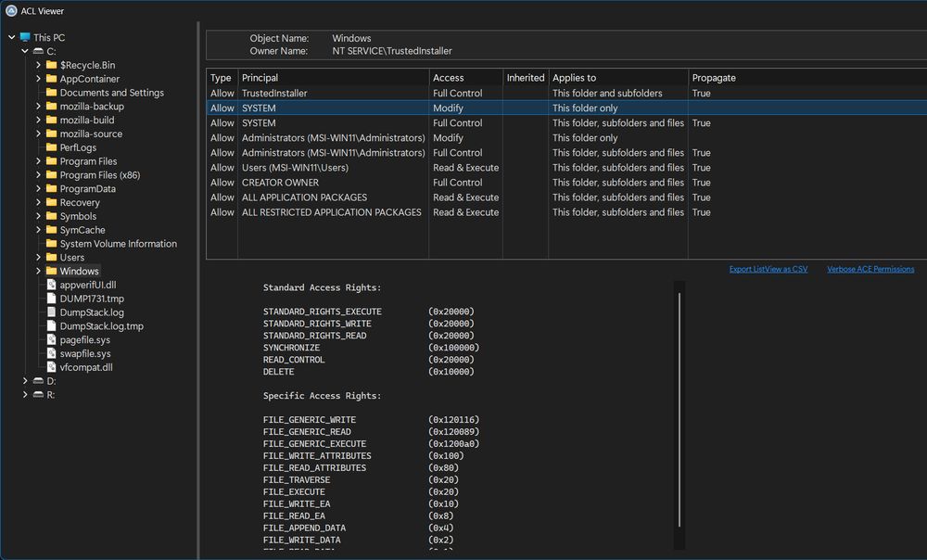Click the Users folder icon
The height and width of the screenshot is (560, 927).
tap(51, 257)
